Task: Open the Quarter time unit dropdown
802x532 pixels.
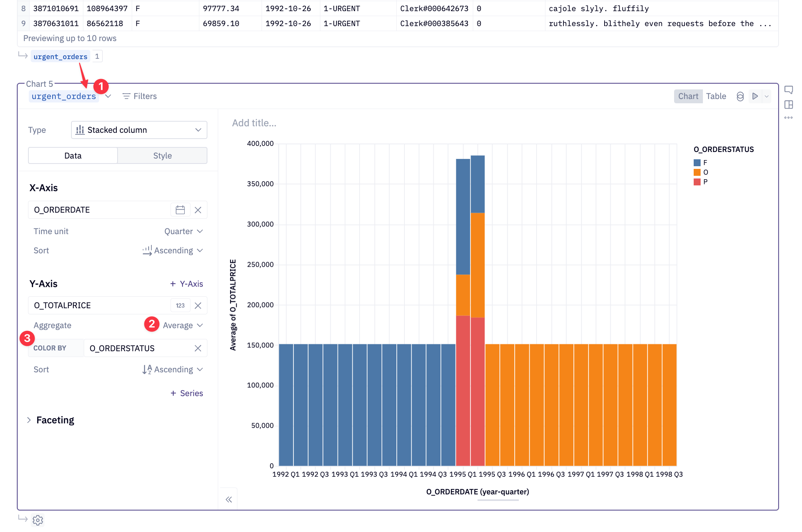Action: (x=183, y=231)
